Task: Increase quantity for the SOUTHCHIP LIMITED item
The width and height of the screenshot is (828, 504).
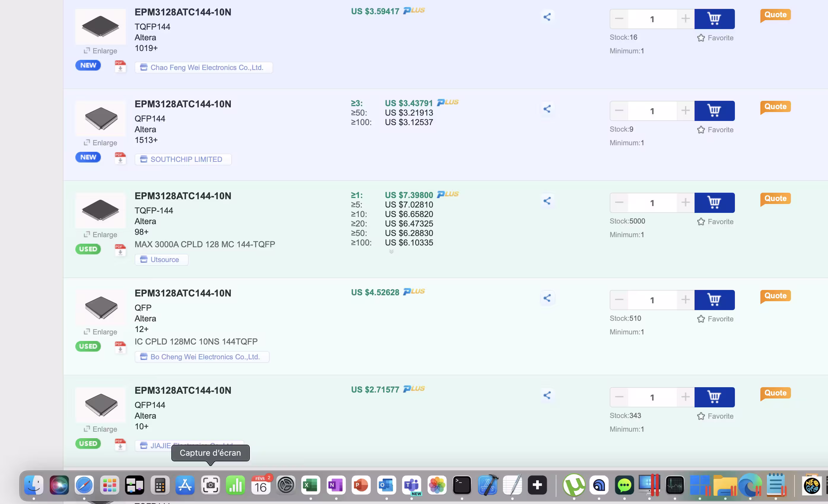Action: (686, 111)
